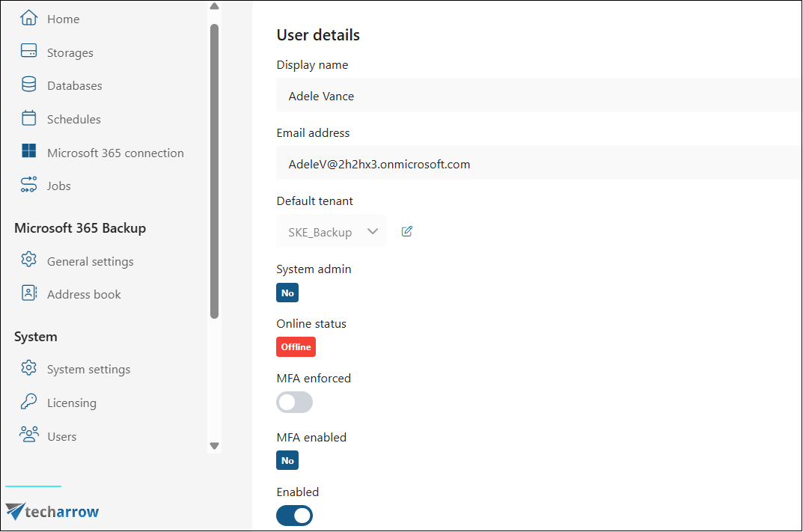Toggle the Enabled switch off

pyautogui.click(x=294, y=516)
